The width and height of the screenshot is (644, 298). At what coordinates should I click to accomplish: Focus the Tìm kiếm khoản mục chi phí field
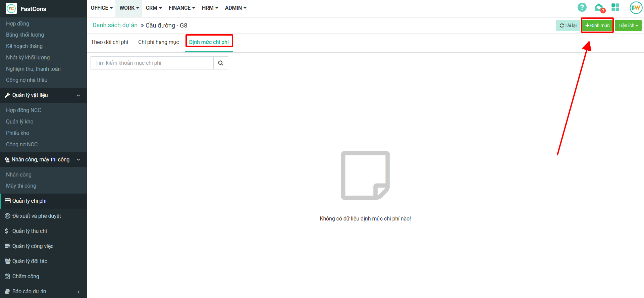point(152,63)
